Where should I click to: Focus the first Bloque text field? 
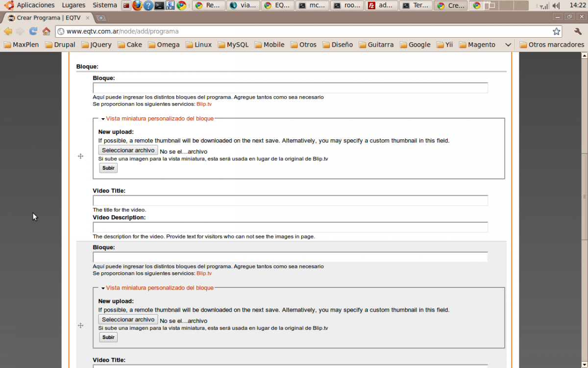tap(291, 88)
